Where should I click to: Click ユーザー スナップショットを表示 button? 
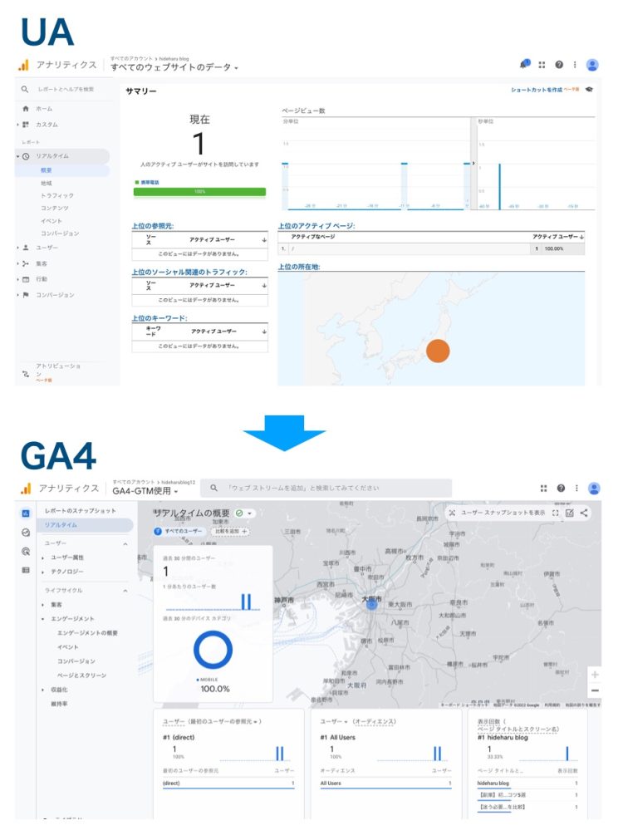point(503,513)
